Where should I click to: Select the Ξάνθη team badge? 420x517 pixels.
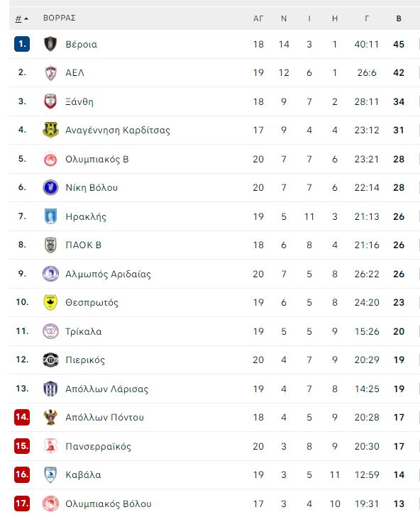click(x=50, y=101)
